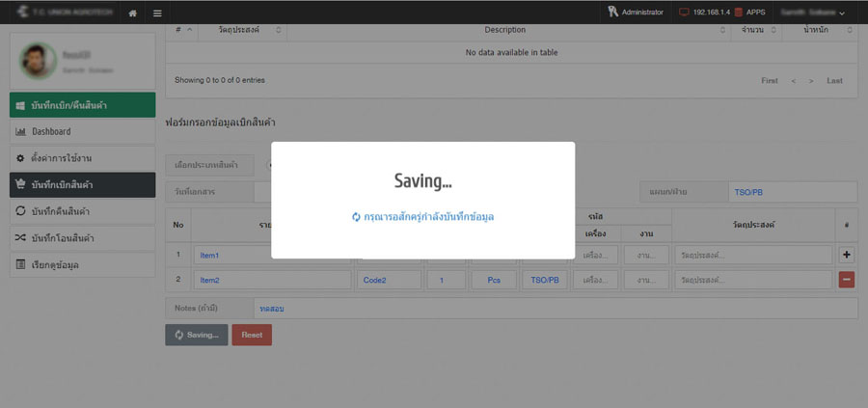Open เรียกดูข้อมูล menu item
Screen dimensions: 868x408
[x=83, y=264]
